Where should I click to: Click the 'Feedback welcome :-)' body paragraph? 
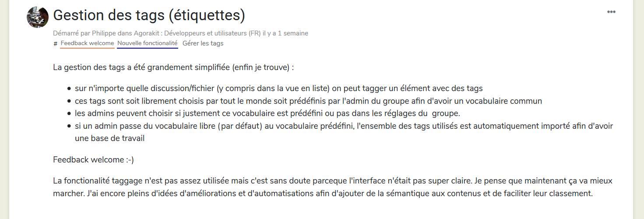(93, 160)
